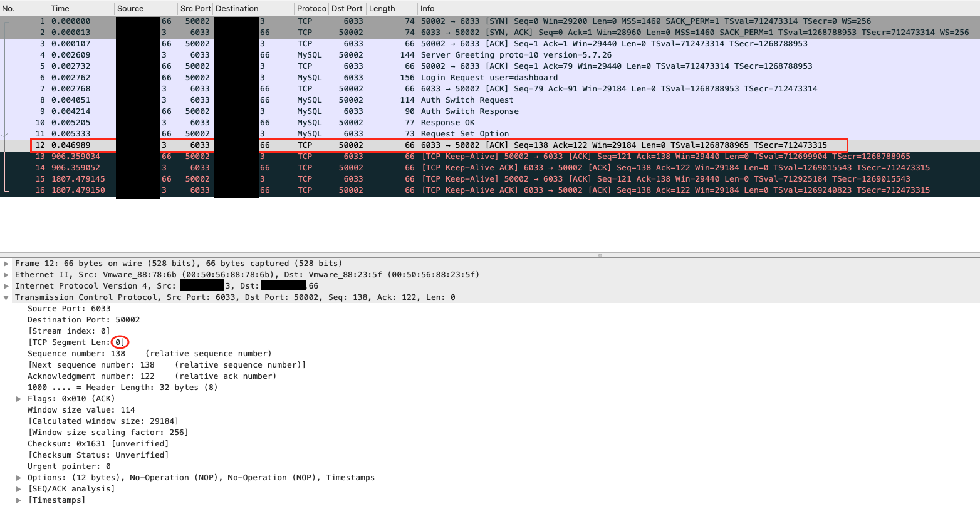Select the [Stream index: 0] field
The width and height of the screenshot is (980, 509).
pos(69,331)
